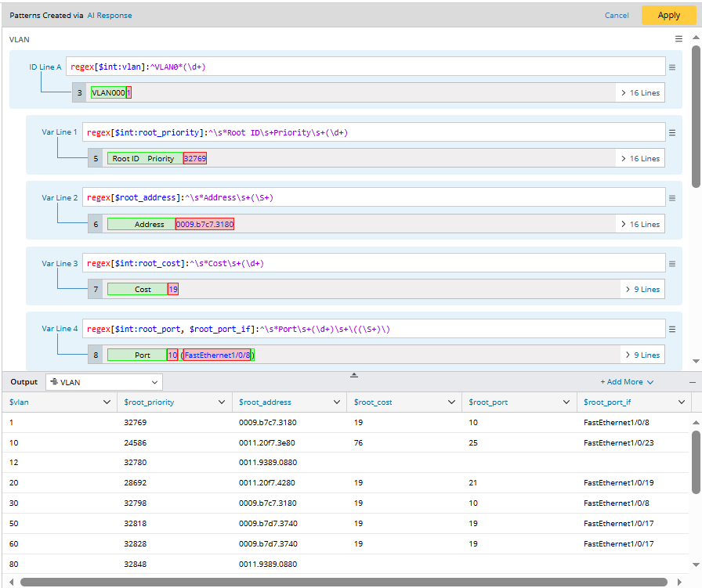Viewport: 702px width, 588px height.
Task: Open $root_priority column filter dropdown
Action: pos(223,402)
